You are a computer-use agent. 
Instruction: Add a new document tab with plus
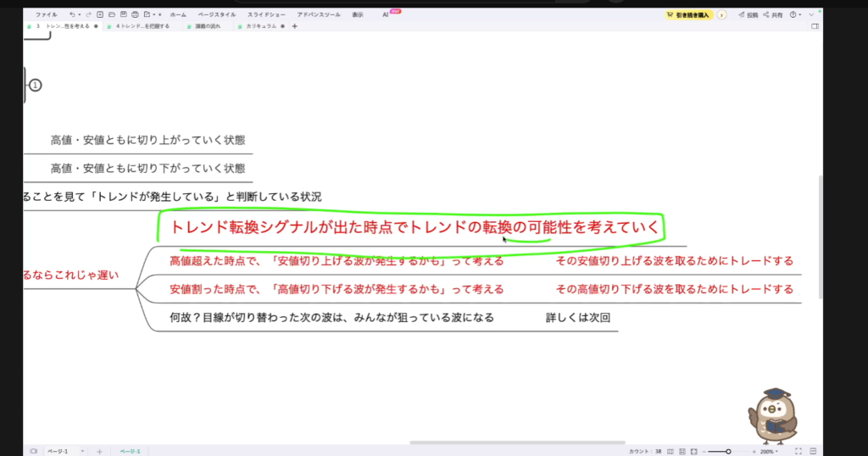(x=294, y=26)
